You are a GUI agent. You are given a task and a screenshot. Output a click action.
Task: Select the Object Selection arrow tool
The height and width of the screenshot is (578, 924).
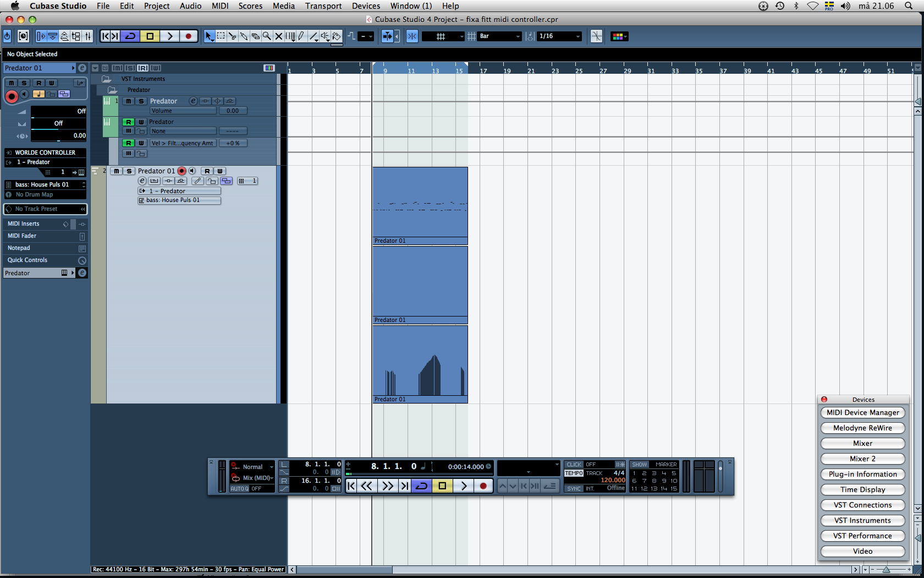(x=209, y=36)
